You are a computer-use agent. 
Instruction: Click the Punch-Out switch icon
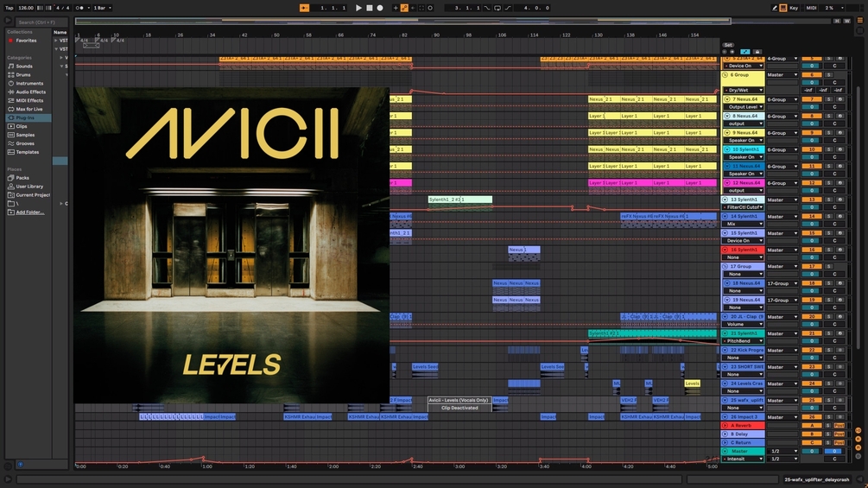[x=508, y=8]
